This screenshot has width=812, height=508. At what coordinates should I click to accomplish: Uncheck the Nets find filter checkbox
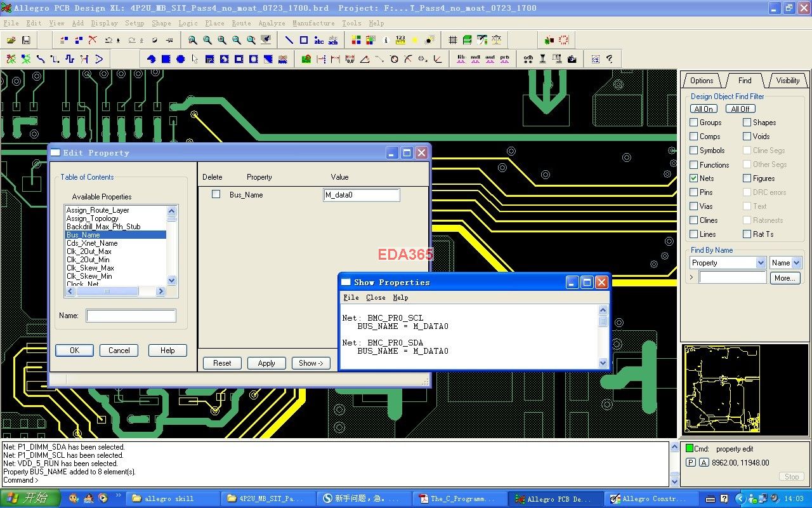pos(694,178)
